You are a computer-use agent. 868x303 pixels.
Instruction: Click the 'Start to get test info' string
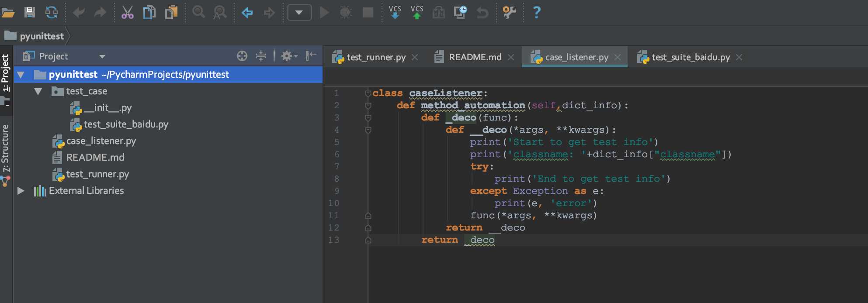[x=580, y=142]
